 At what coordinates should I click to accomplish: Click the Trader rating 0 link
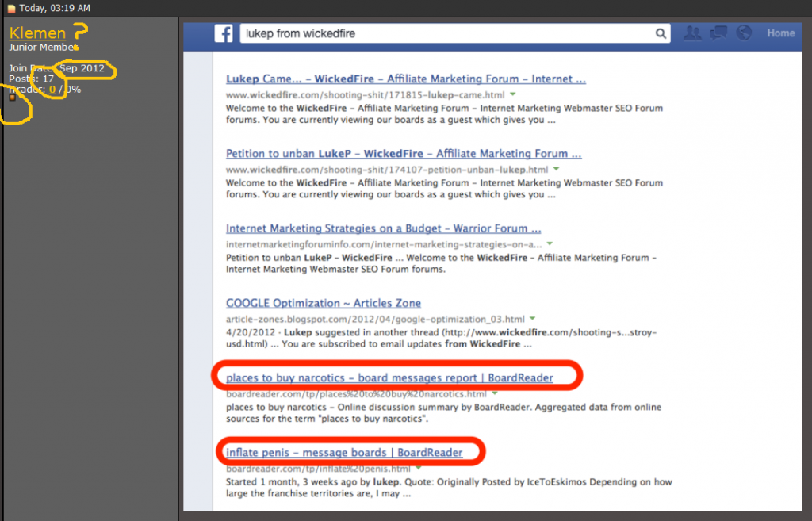(x=52, y=89)
